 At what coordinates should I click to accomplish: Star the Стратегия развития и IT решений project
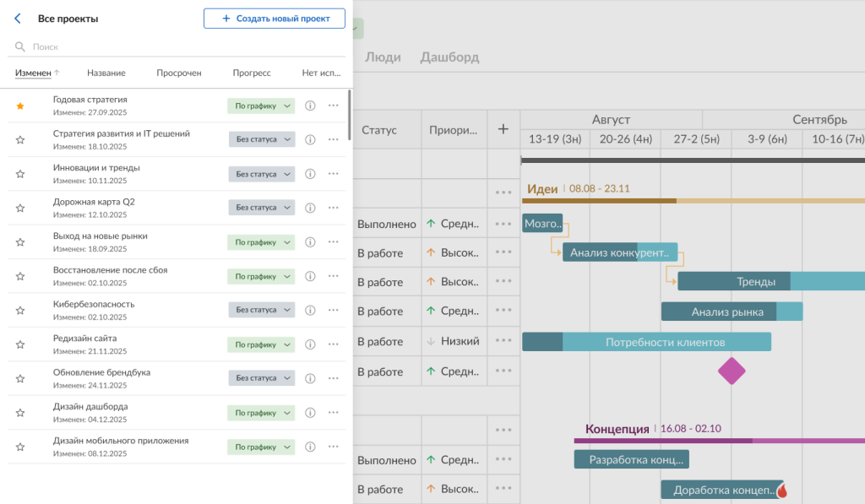pyautogui.click(x=20, y=140)
